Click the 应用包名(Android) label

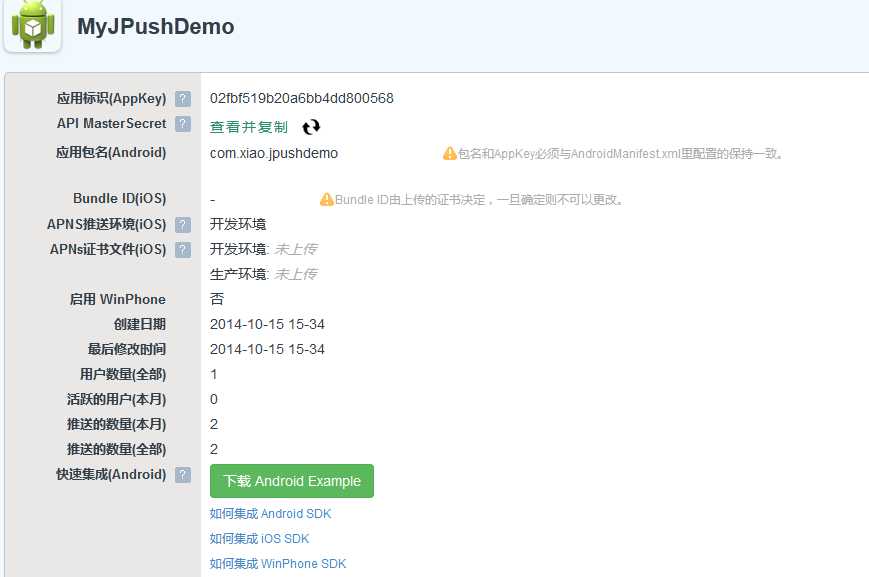[111, 152]
